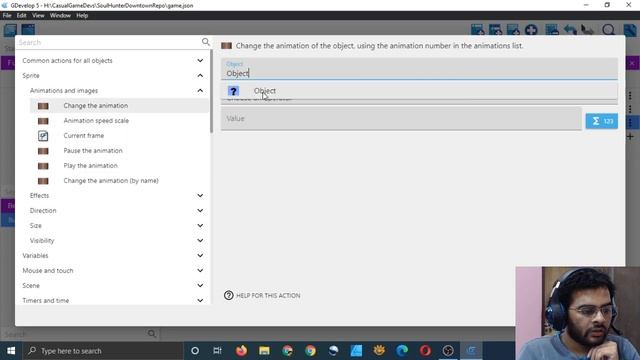Click the Change the animation sprite icon
The width and height of the screenshot is (640, 360).
point(43,106)
